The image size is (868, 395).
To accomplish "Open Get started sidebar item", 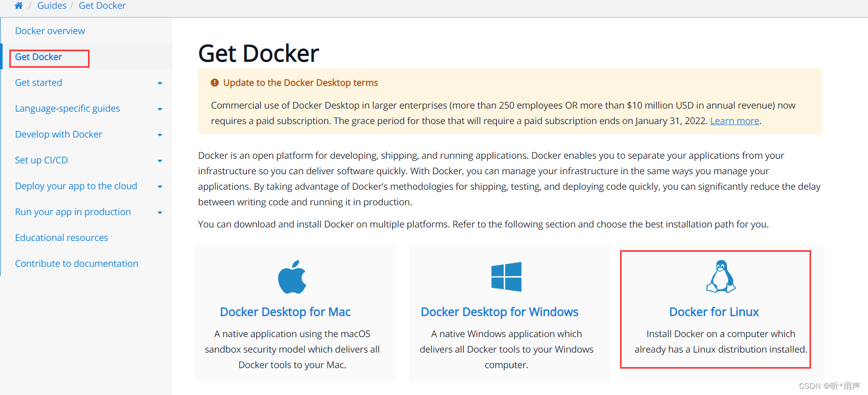I will click(x=38, y=83).
